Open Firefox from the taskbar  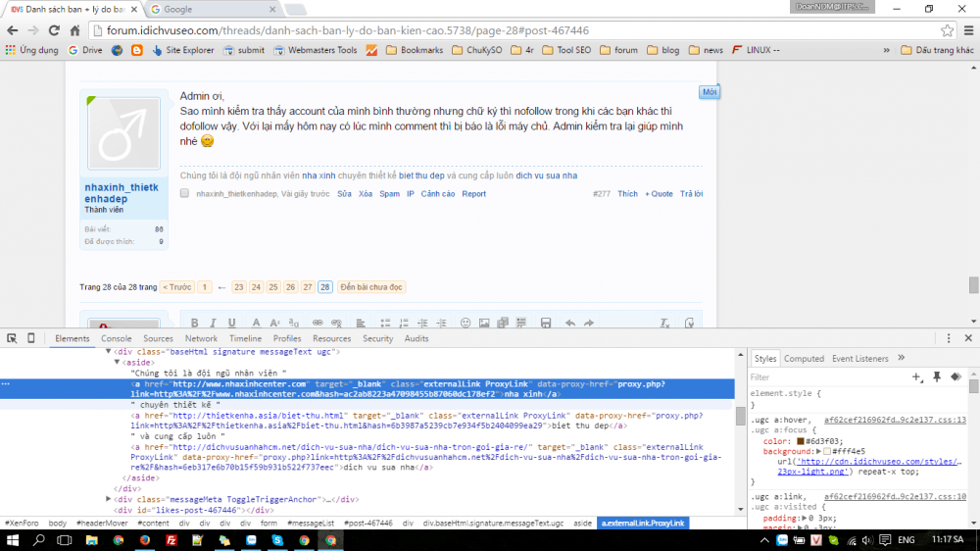pyautogui.click(x=145, y=540)
